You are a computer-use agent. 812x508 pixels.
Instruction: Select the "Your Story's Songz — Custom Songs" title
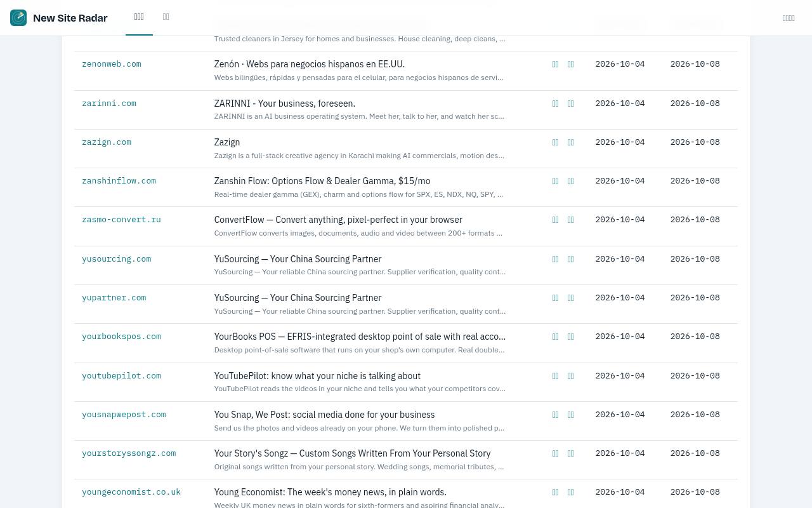point(353,453)
